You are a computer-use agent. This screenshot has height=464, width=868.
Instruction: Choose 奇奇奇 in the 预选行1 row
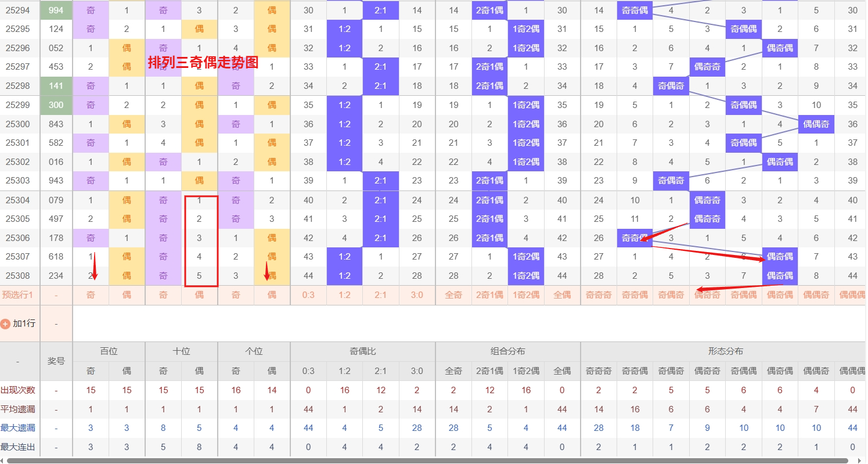click(599, 295)
